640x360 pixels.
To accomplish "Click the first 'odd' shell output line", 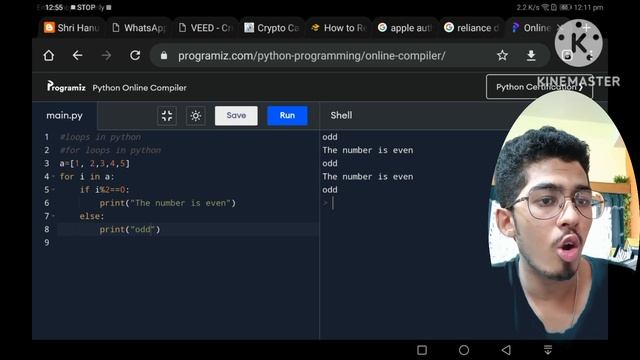I will click(330, 137).
